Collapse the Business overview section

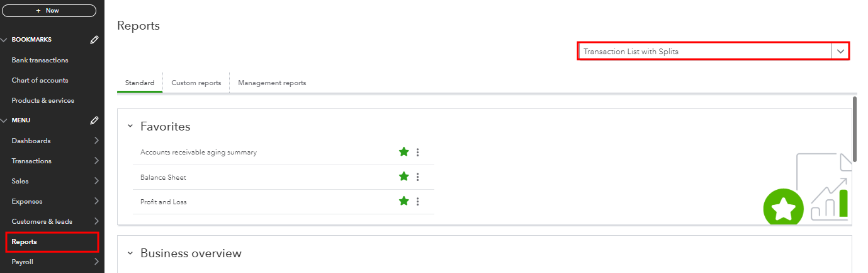[130, 253]
